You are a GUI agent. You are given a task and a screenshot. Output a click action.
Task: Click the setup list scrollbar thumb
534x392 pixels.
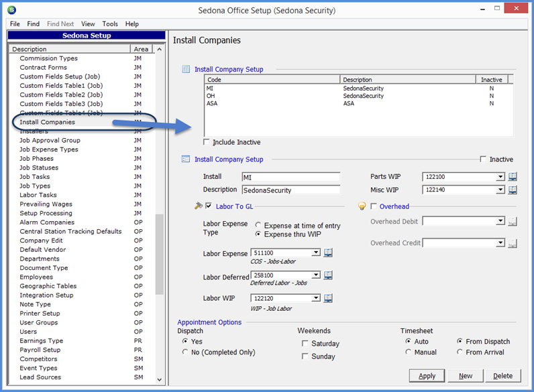[x=160, y=254]
